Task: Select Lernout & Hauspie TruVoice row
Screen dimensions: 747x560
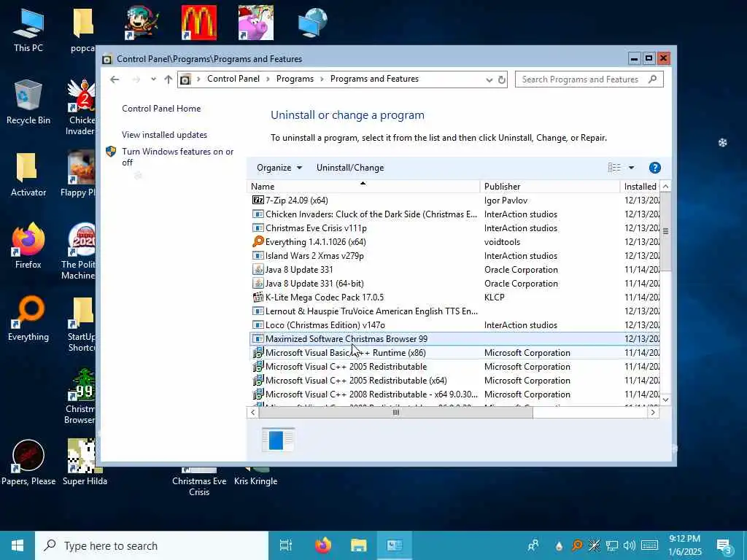Action: [455, 311]
